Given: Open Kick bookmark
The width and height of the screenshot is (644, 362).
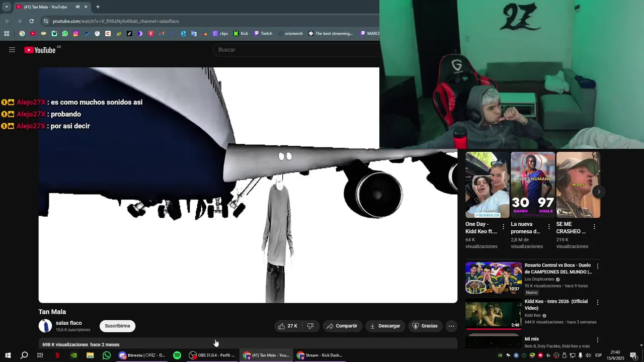Looking at the screenshot, I should [240, 34].
